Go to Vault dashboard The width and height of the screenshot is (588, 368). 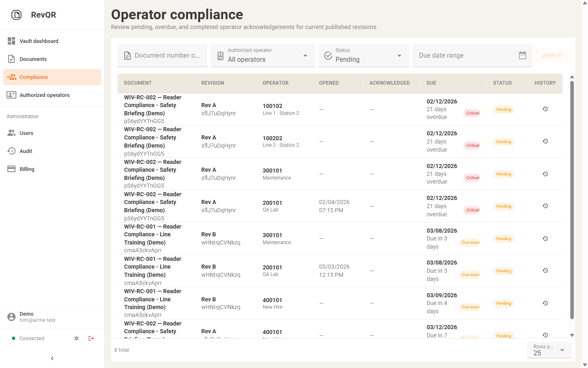coord(39,41)
